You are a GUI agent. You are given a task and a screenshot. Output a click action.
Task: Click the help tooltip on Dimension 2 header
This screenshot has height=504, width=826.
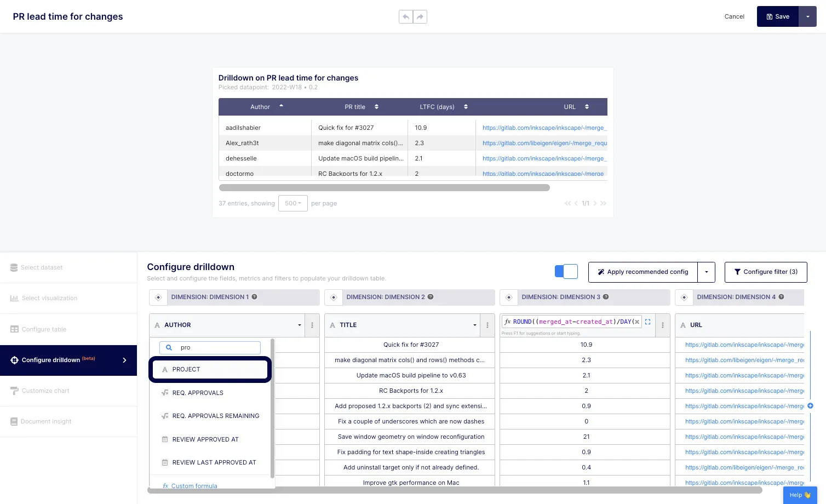(431, 297)
